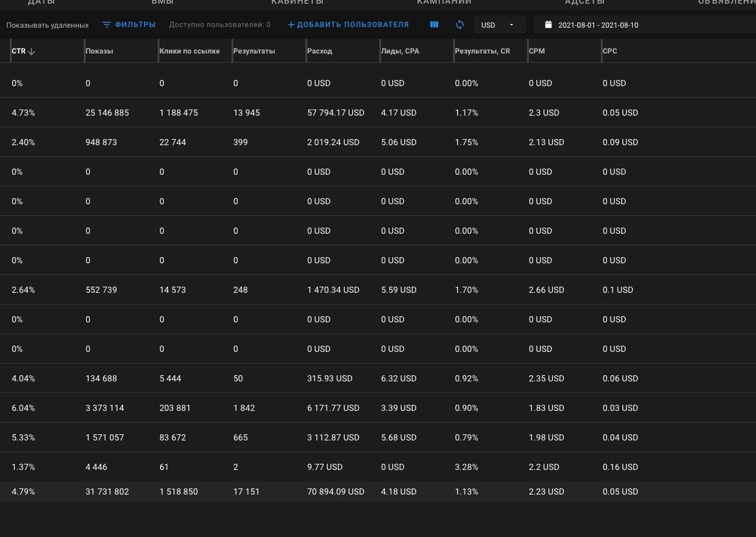Click the 1.83 USD CPM value
756x537 pixels.
546,408
